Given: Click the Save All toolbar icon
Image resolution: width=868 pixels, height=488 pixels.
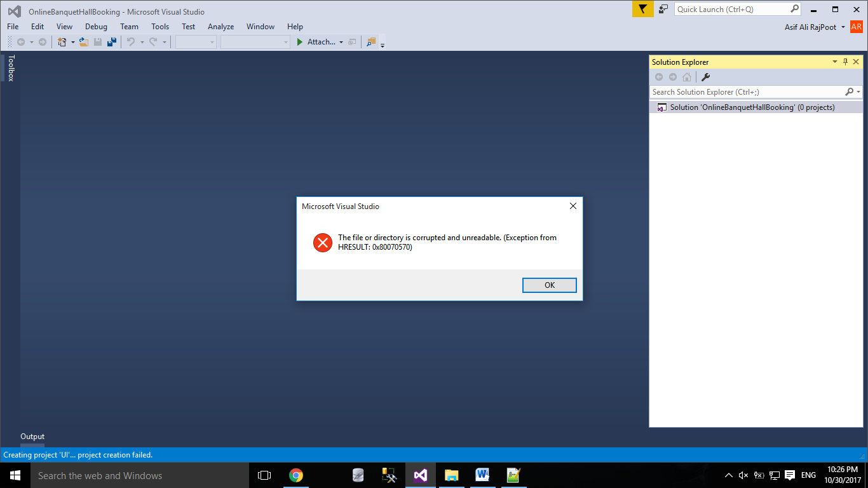Looking at the screenshot, I should click(x=112, y=42).
